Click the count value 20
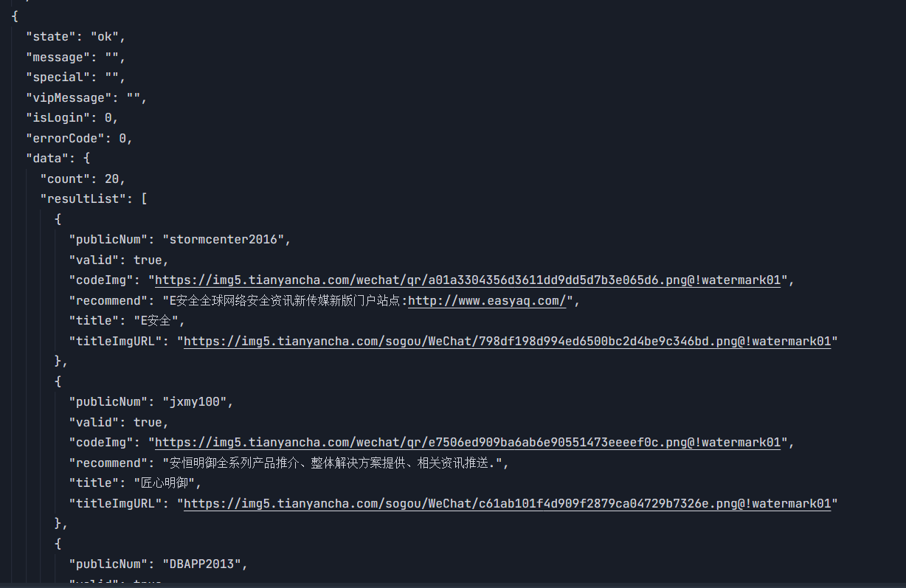This screenshot has height=588, width=906. (x=115, y=179)
